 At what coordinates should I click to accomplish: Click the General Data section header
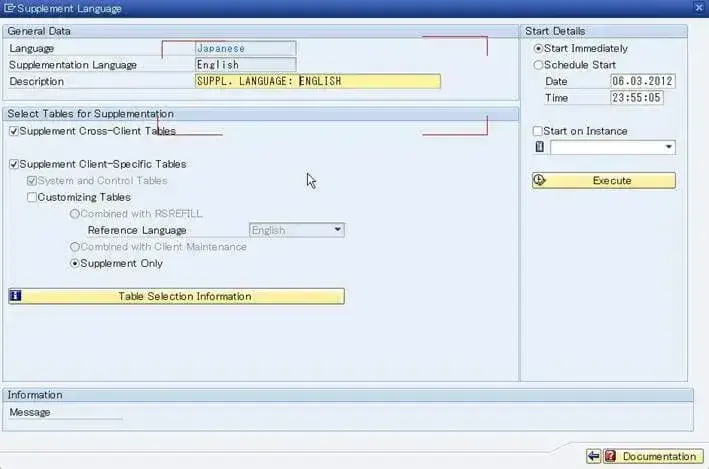point(39,31)
